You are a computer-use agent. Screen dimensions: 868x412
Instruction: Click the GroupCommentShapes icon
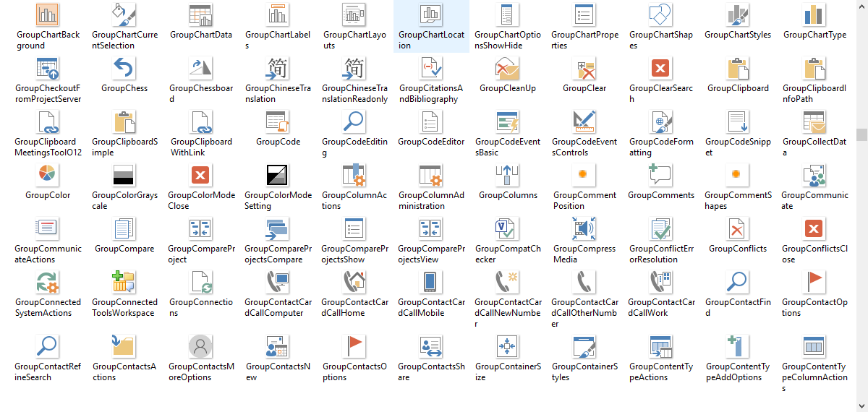(738, 176)
